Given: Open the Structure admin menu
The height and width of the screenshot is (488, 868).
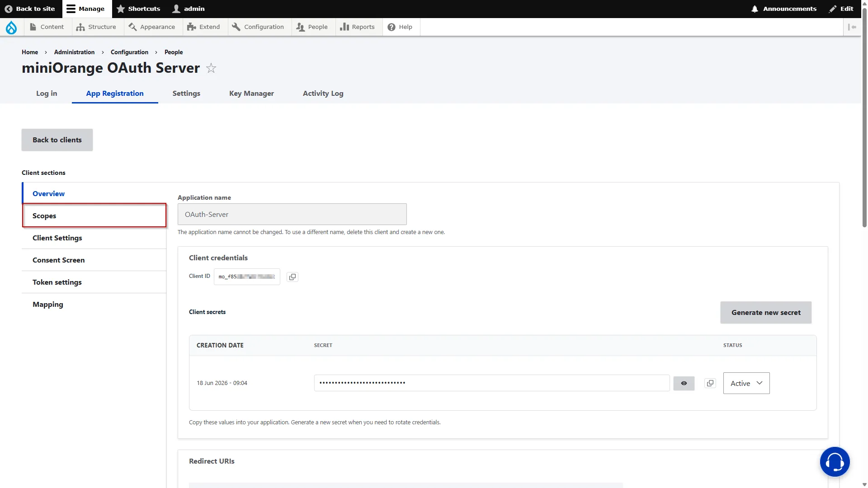Looking at the screenshot, I should (96, 27).
